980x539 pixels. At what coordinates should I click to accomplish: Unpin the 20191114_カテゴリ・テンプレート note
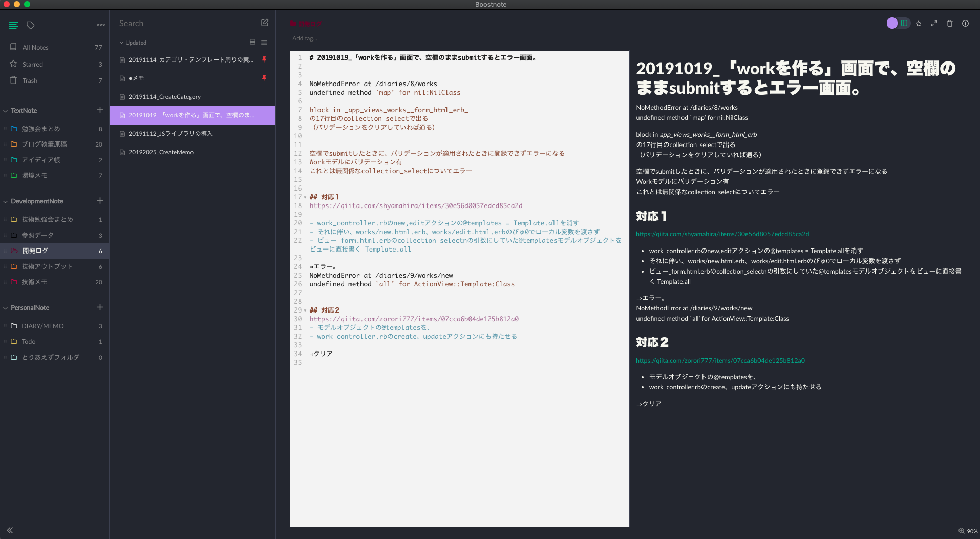click(264, 59)
